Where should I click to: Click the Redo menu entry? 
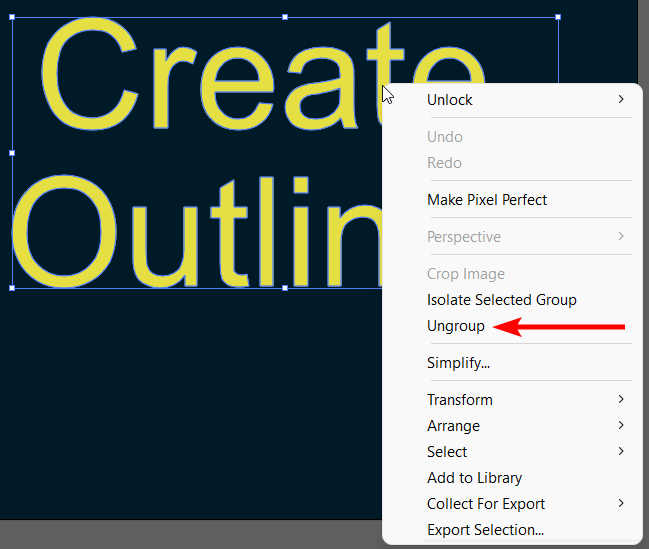pyautogui.click(x=444, y=163)
